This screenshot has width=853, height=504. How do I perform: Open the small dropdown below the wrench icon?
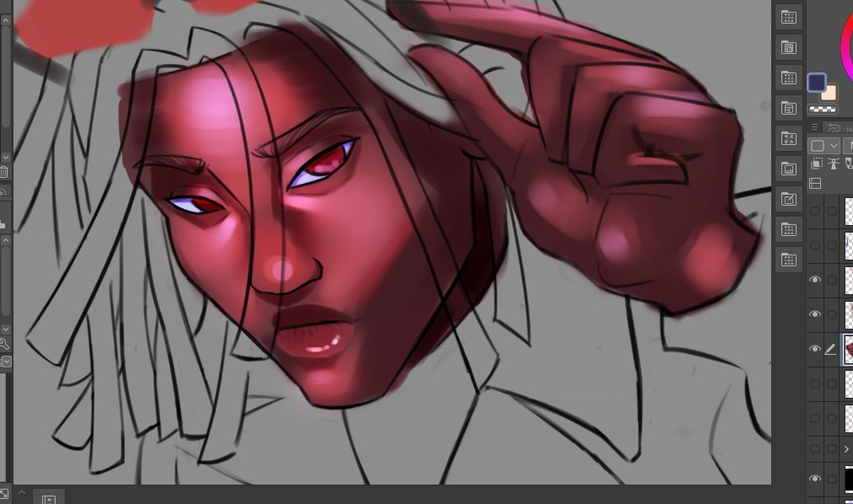tap(5, 362)
